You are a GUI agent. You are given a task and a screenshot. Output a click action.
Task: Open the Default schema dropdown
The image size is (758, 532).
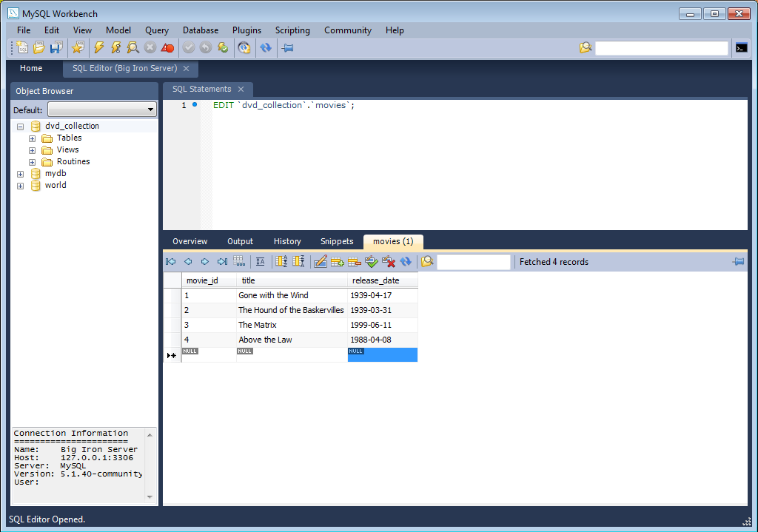tap(102, 110)
